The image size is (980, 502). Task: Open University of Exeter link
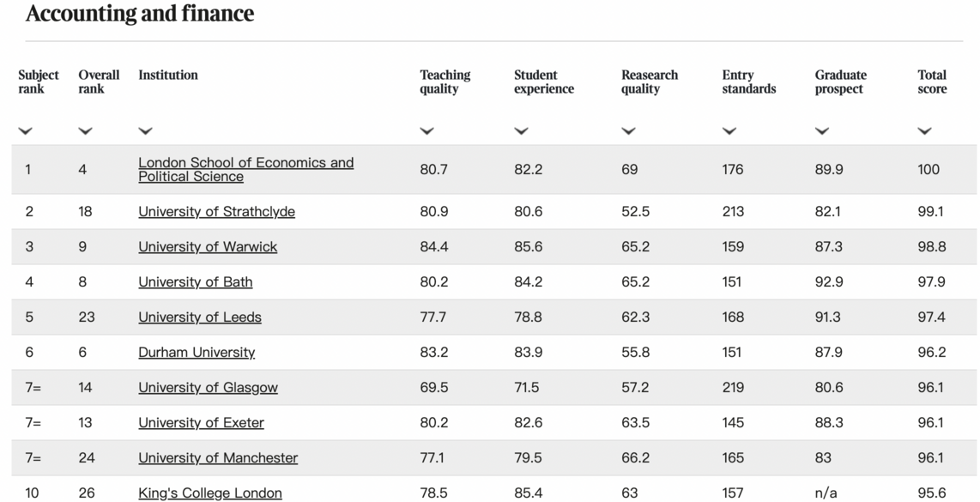[201, 423]
